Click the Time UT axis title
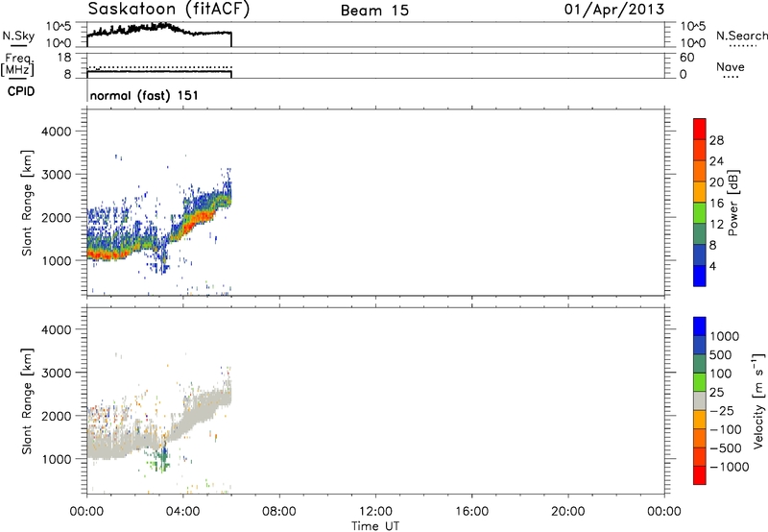The height and width of the screenshot is (532, 768). pos(375,526)
